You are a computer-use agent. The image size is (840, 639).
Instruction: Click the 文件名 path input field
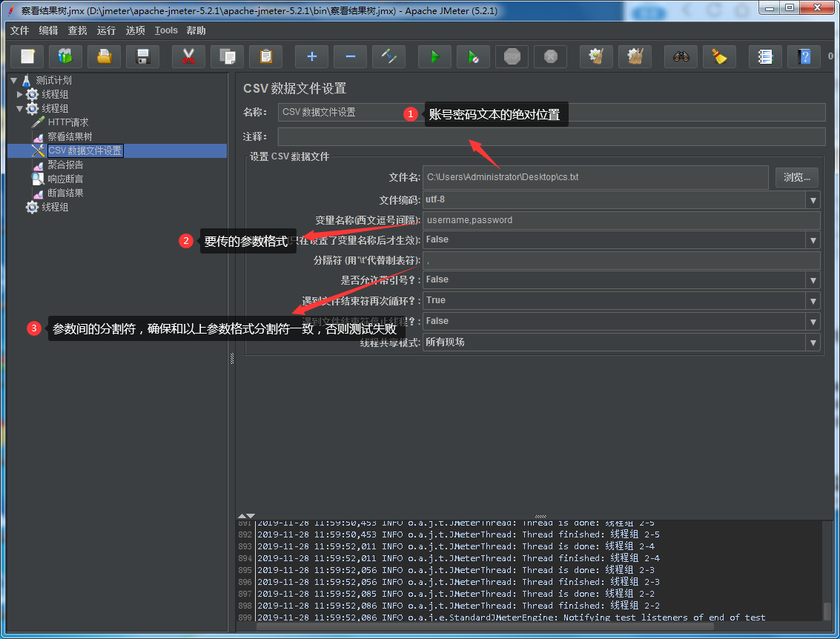tap(595, 177)
